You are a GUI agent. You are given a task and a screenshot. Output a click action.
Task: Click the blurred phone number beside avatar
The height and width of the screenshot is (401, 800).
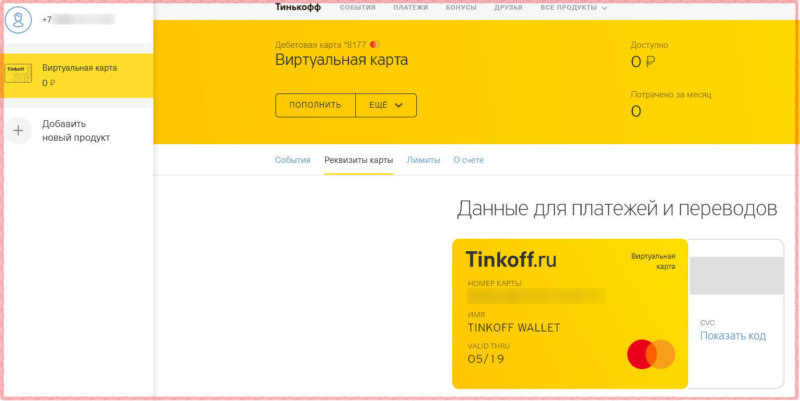83,20
